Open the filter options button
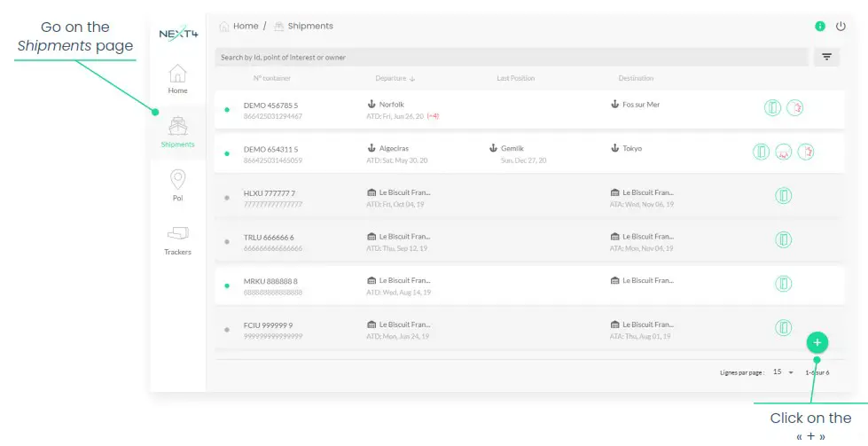This screenshot has width=868, height=446. pos(826,57)
